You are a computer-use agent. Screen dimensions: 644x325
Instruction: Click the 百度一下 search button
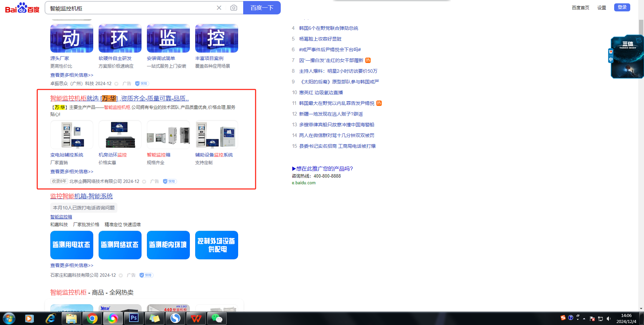point(262,8)
